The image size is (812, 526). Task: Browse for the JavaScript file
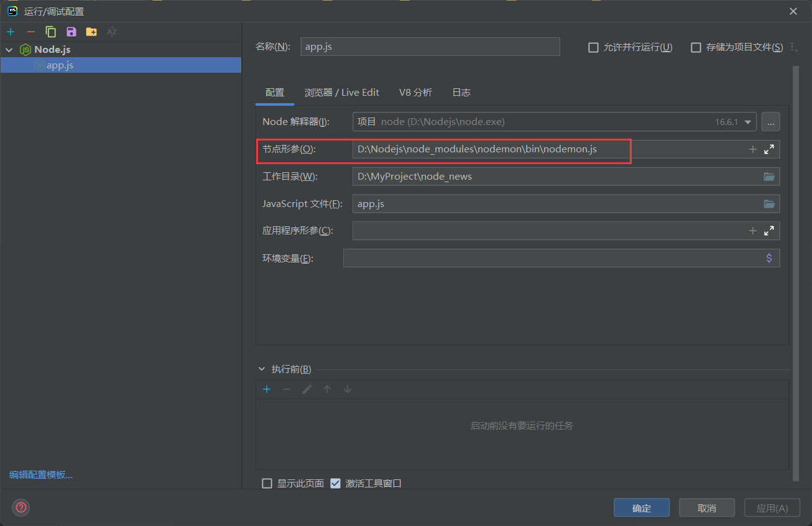pyautogui.click(x=769, y=204)
